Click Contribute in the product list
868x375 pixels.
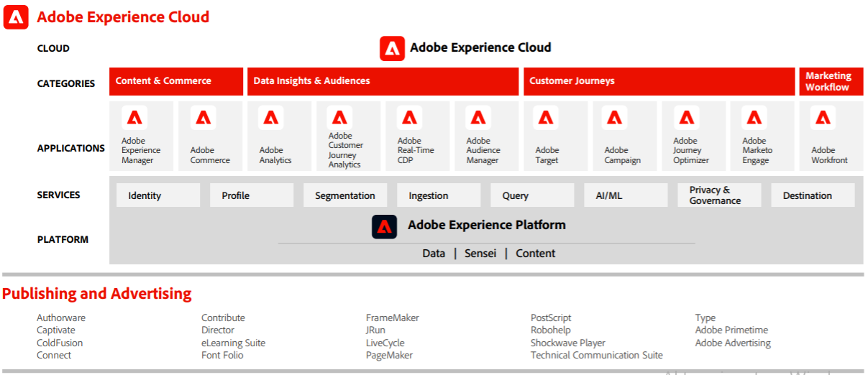pos(223,318)
